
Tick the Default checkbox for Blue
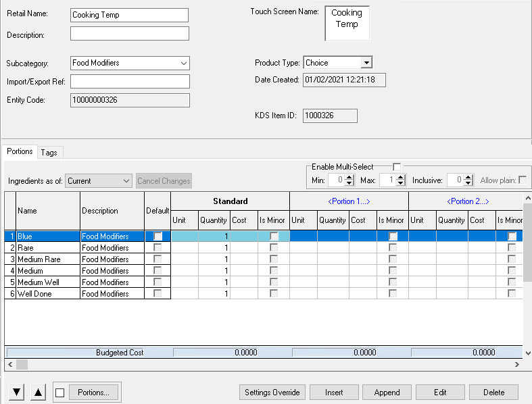coord(158,236)
